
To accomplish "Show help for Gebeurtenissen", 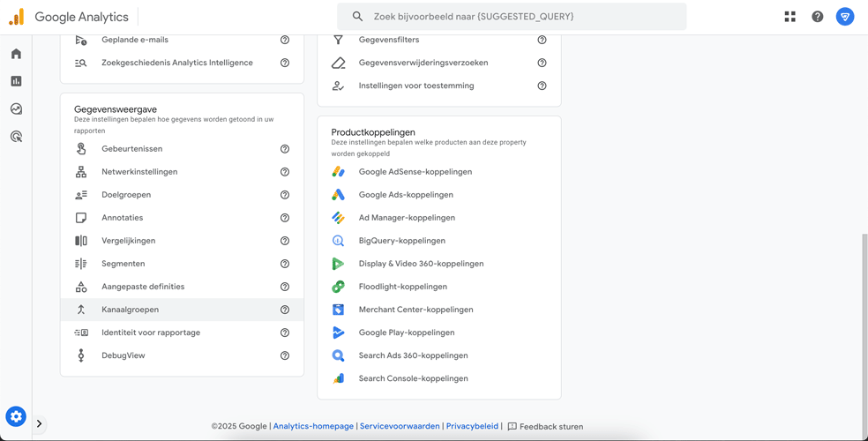I will pos(285,149).
